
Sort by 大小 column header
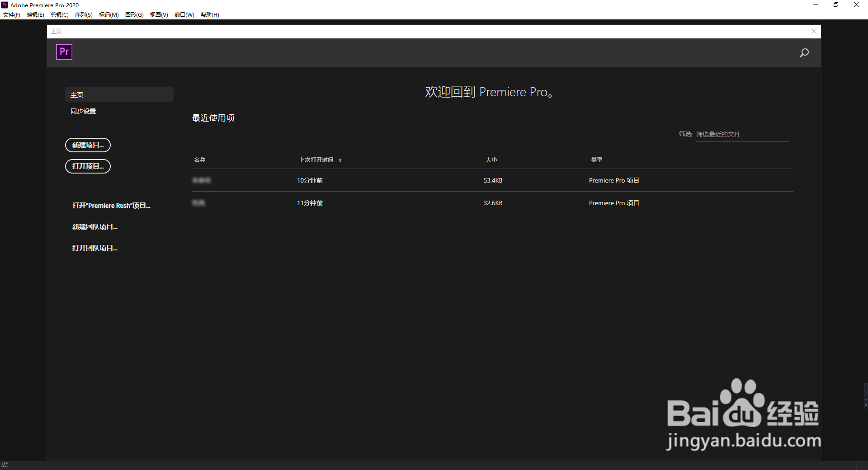[x=491, y=160]
